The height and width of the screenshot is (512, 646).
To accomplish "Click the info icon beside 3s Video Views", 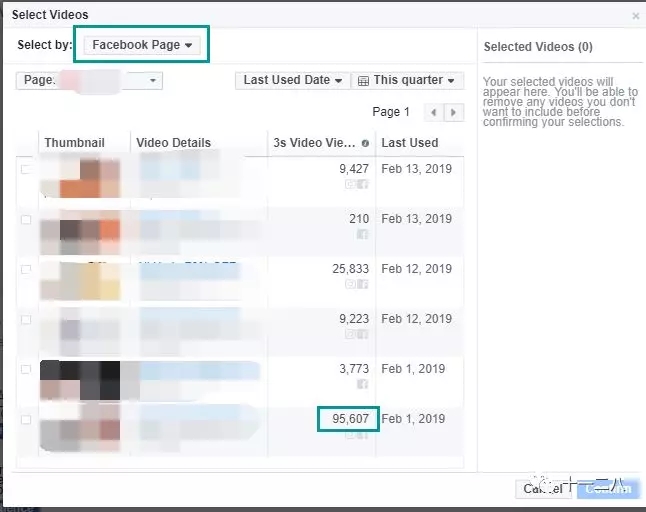I will pos(365,143).
